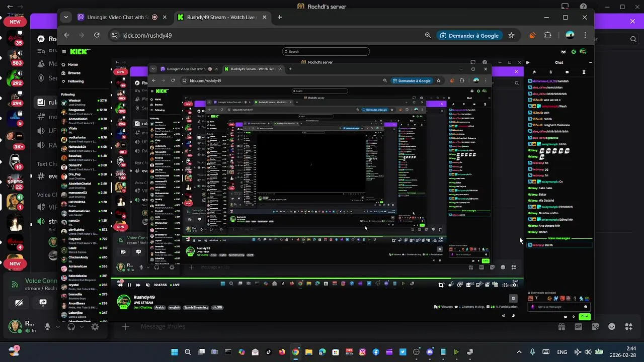
Task: Open Discord help question mark icon
Action: click(x=583, y=7)
